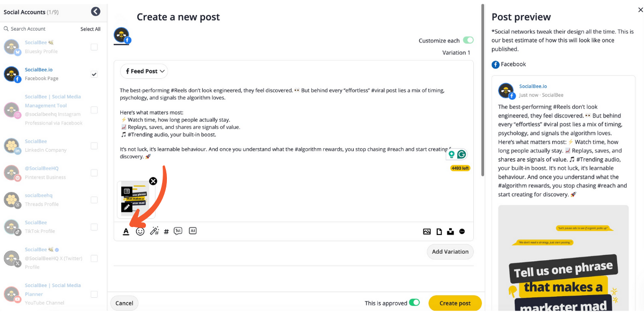Click the add image icon
Image resolution: width=644 pixels, height=315 pixels.
[427, 232]
